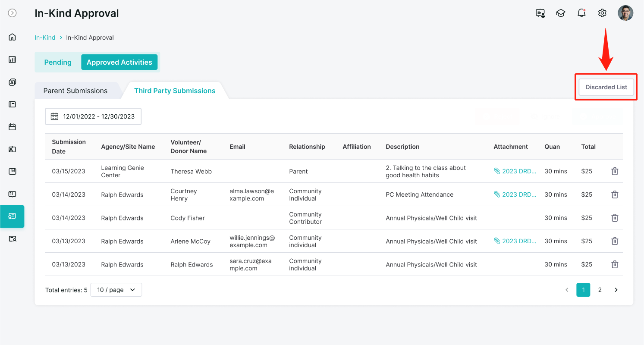Open the 2023 DRD attachment for Courtney Henry

point(515,194)
